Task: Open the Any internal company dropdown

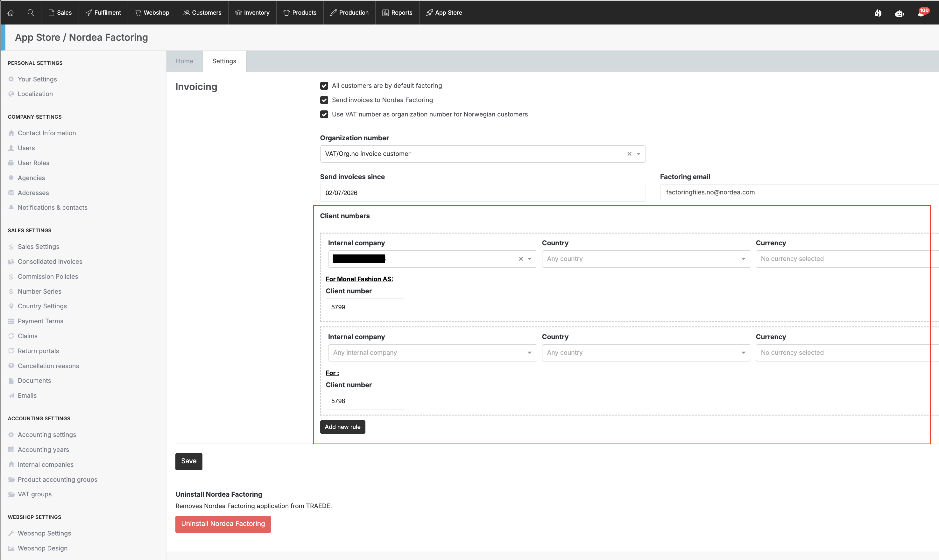Action: click(432, 353)
